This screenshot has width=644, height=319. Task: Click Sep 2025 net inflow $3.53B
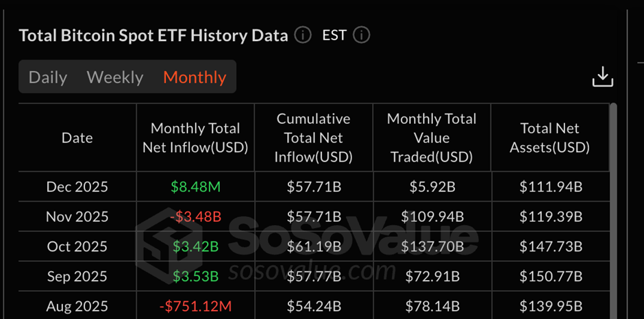coord(195,277)
